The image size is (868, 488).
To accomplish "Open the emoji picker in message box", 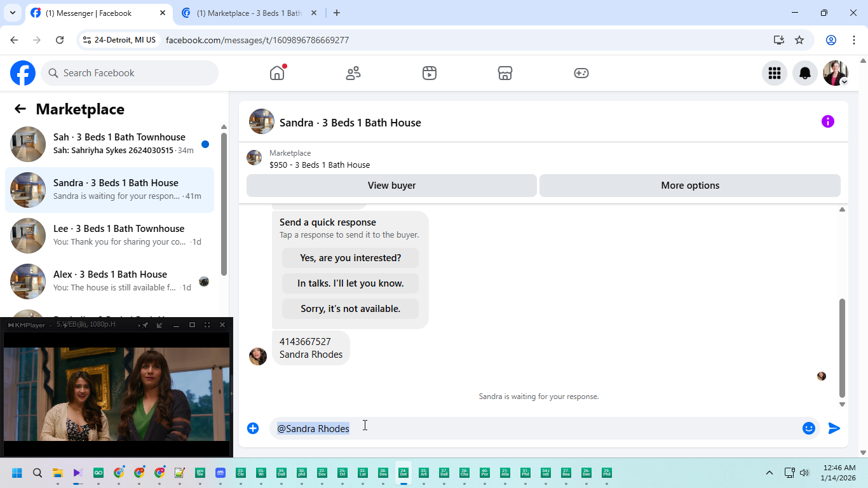I will point(809,428).
